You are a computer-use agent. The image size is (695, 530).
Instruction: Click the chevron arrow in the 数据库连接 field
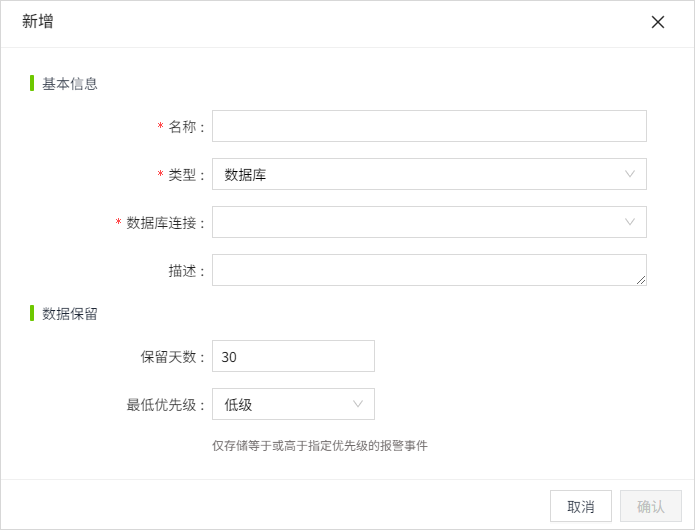pos(630,222)
